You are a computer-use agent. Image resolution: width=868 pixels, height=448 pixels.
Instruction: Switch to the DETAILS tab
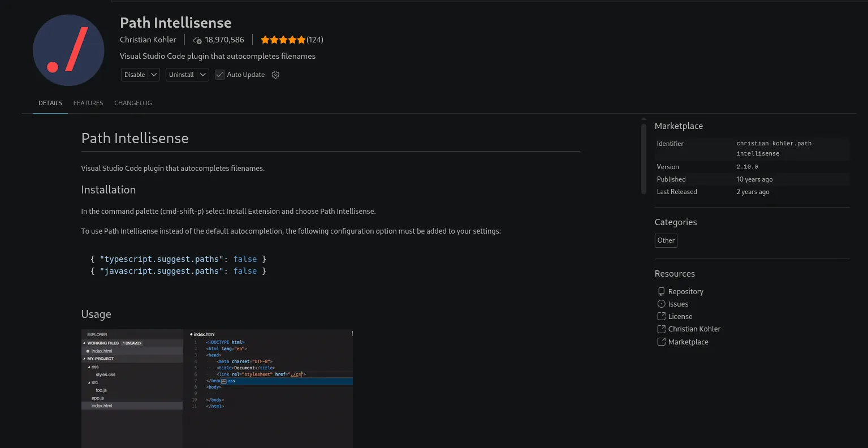(x=50, y=103)
